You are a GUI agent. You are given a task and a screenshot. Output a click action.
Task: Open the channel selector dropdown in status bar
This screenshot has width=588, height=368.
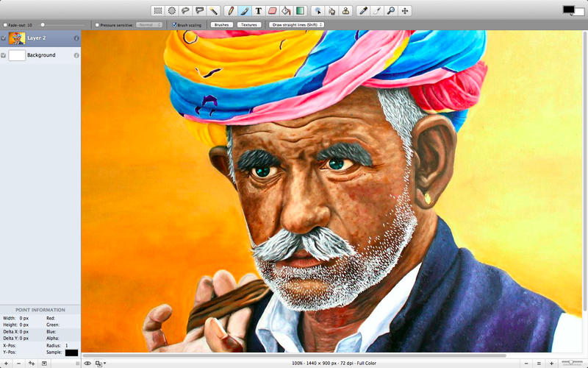click(101, 363)
